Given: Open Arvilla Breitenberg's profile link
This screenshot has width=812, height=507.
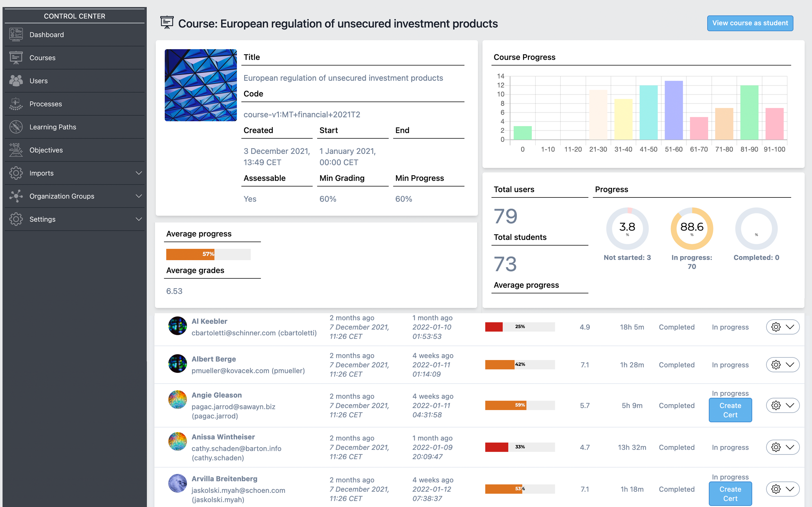Looking at the screenshot, I should click(224, 479).
